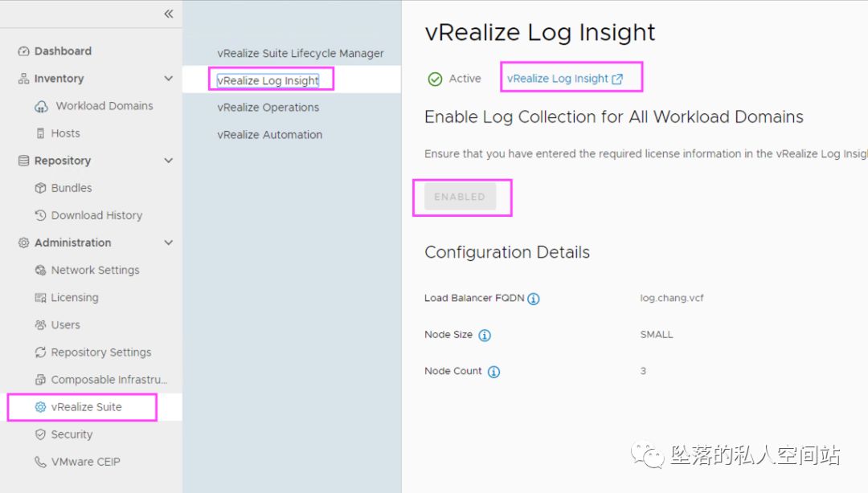Collapse the Administration section chevron
This screenshot has width=868, height=493.
[x=168, y=242]
